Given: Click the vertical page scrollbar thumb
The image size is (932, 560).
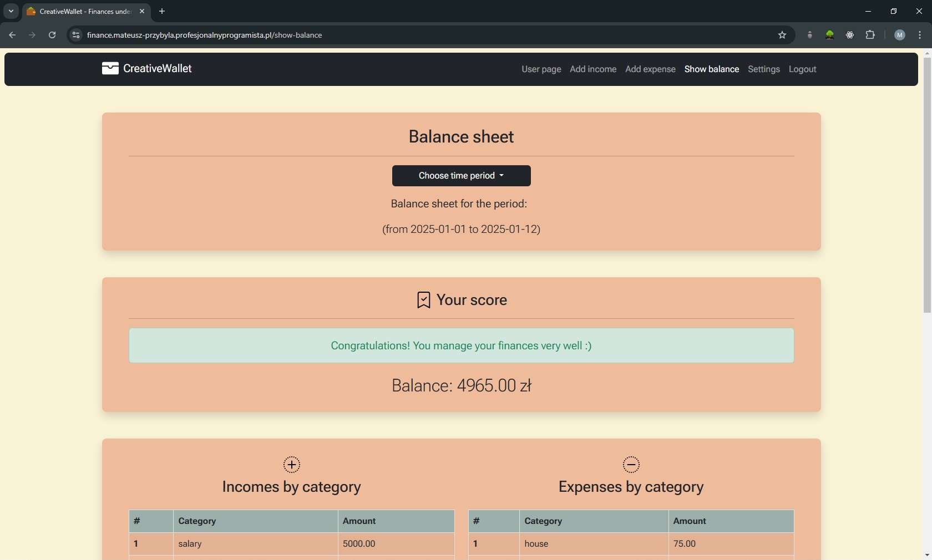Looking at the screenshot, I should (x=927, y=183).
